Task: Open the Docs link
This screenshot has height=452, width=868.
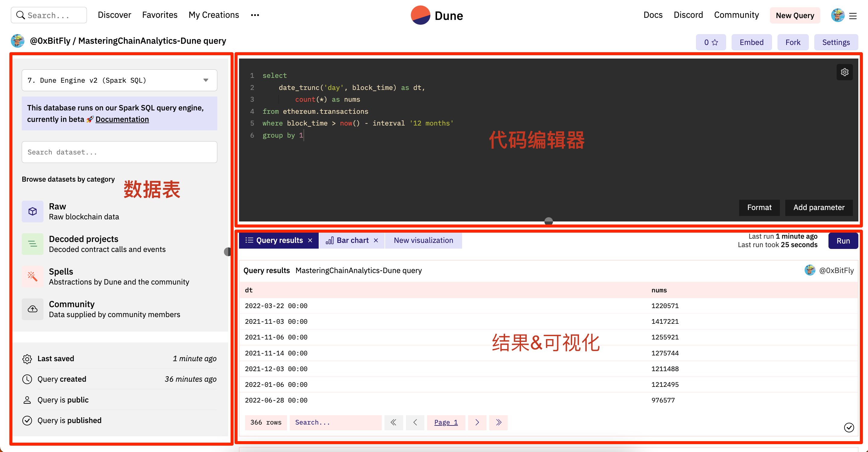Action: point(653,15)
